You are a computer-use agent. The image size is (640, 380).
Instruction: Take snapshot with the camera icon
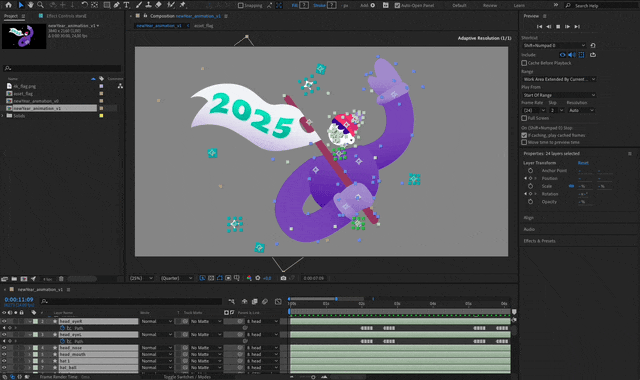[x=283, y=278]
